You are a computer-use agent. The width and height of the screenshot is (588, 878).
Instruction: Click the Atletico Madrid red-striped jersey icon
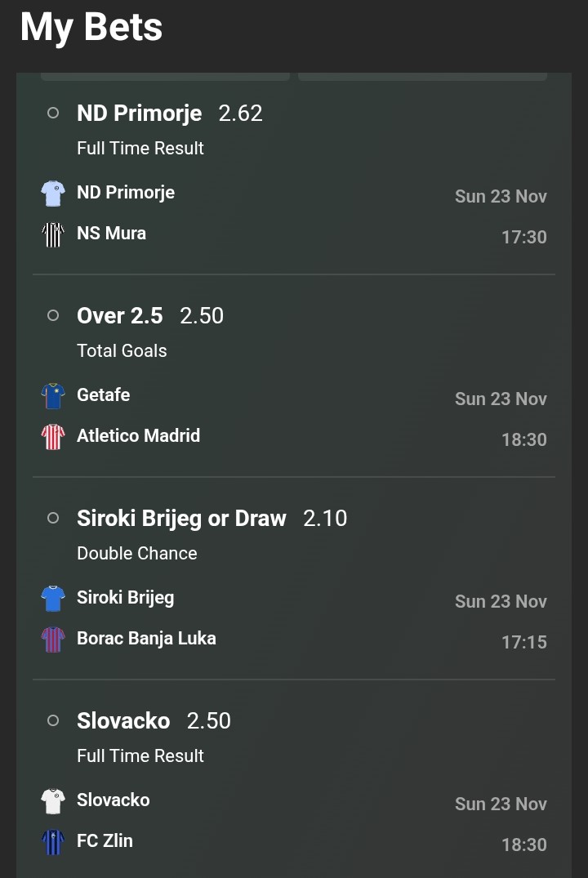pyautogui.click(x=53, y=437)
